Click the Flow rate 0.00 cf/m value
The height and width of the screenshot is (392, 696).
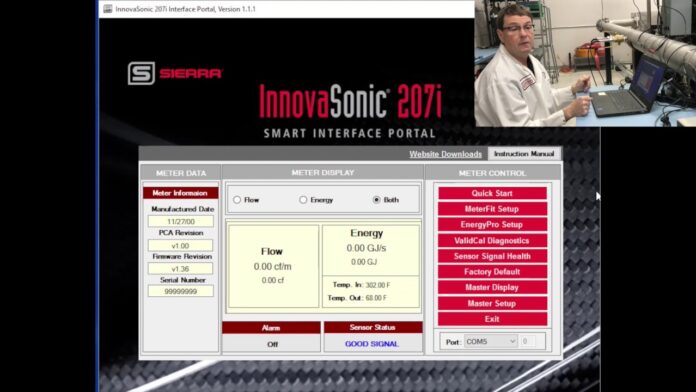point(273,266)
